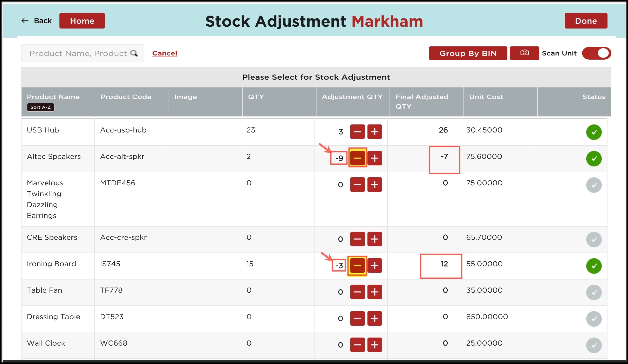Click Sort A-Z under Product Name
The width and height of the screenshot is (628, 364).
point(40,107)
